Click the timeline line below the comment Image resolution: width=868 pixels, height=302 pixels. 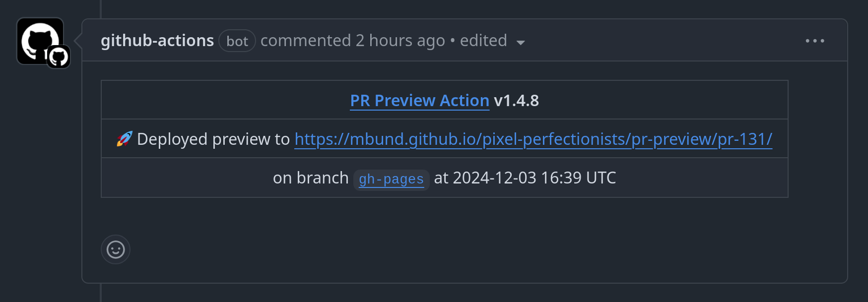pos(101,293)
